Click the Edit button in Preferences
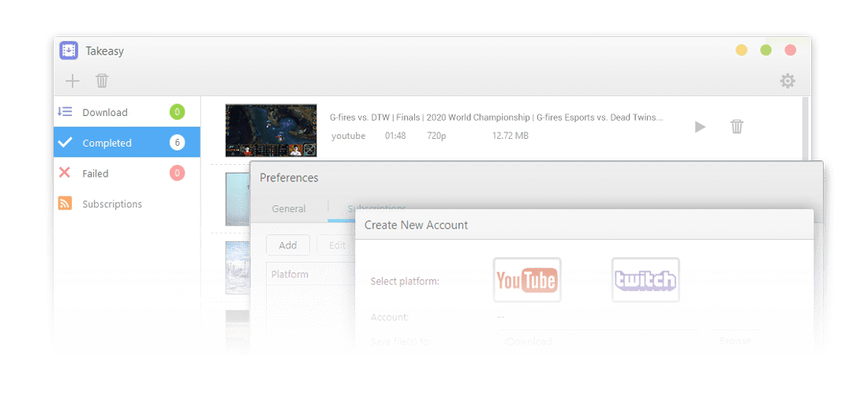868x403 pixels. (336, 245)
